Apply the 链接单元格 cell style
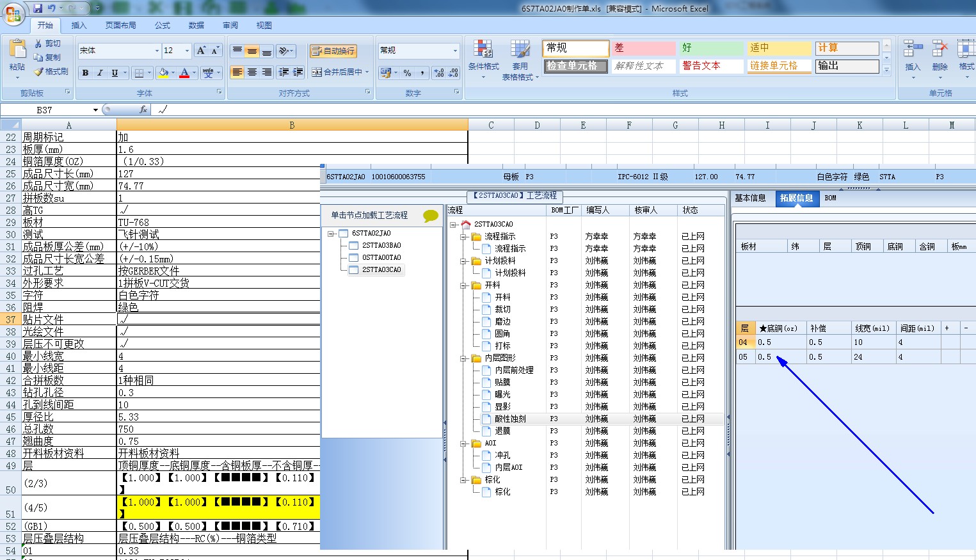This screenshot has width=976, height=560. click(780, 66)
